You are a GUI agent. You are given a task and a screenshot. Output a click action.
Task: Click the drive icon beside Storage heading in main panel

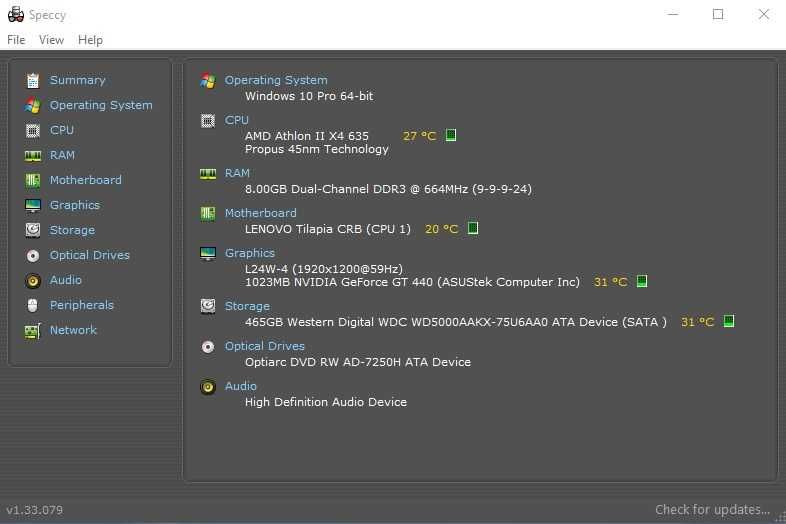tap(208, 306)
